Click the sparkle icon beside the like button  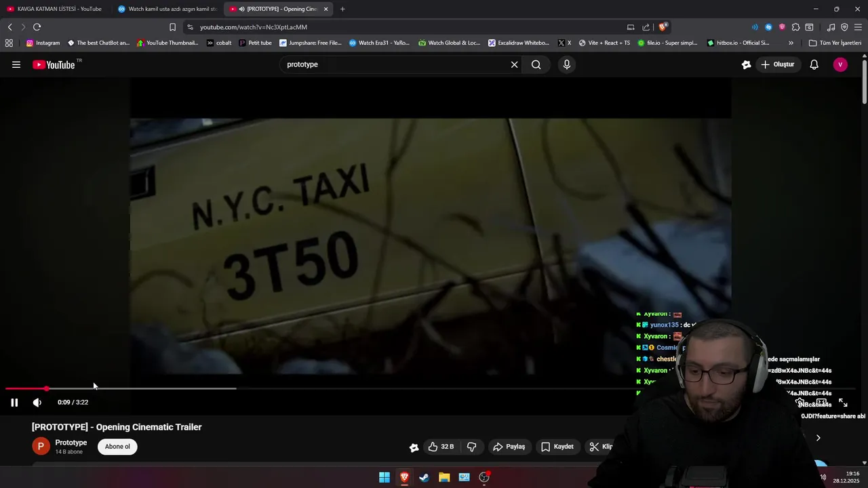coord(414,447)
